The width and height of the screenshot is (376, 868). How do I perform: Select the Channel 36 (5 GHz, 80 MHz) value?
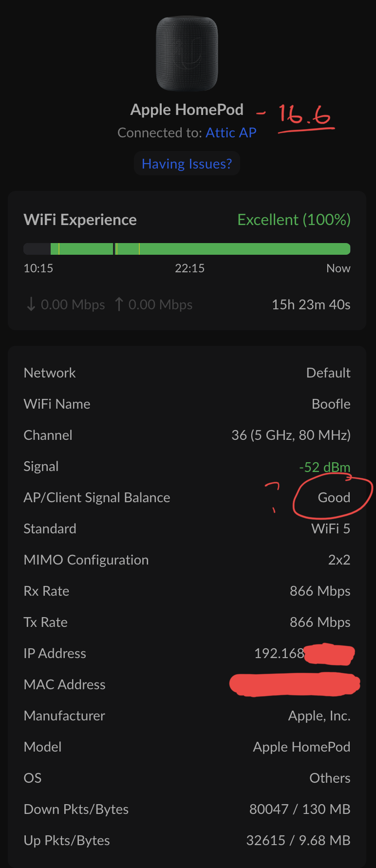291,435
